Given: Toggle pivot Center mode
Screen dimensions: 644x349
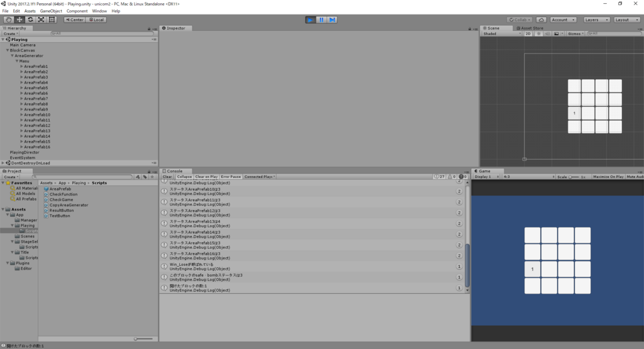Looking at the screenshot, I should pos(74,19).
